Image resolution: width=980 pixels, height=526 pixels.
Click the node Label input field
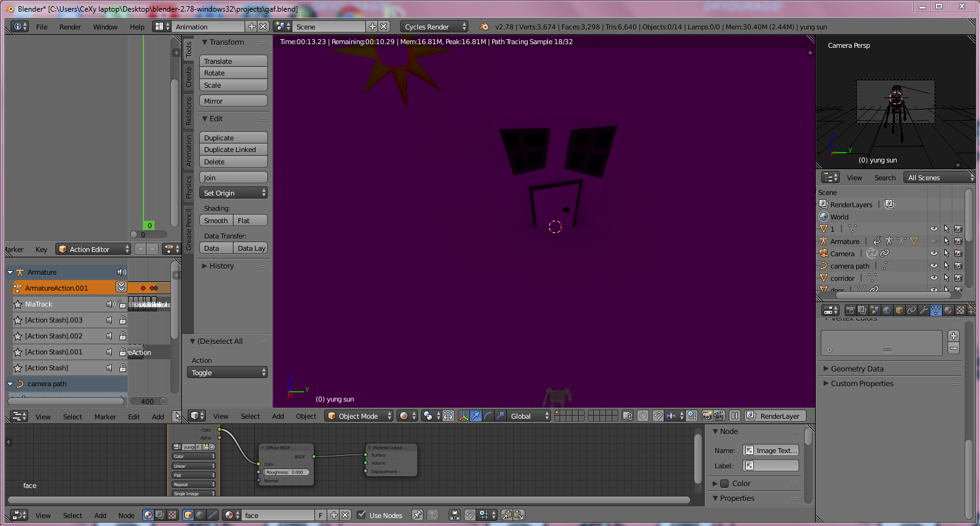[770, 465]
